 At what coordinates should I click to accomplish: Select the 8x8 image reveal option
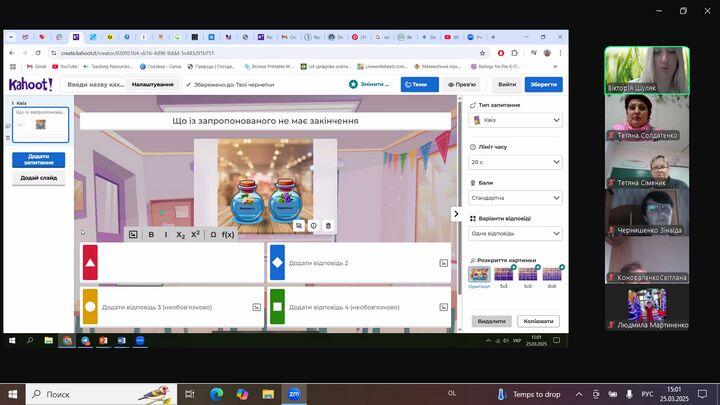(552, 276)
